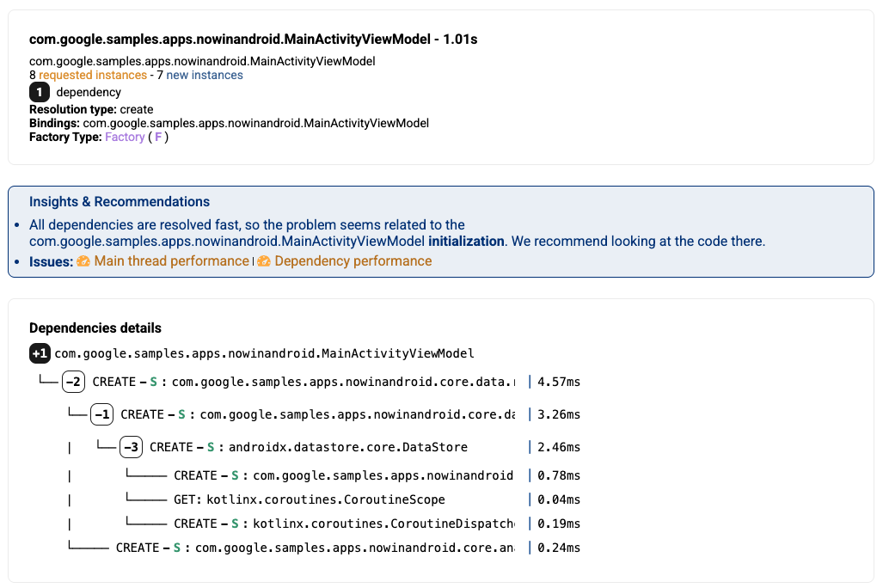
Task: Click the purple 'Factory' type link
Action: [125, 138]
